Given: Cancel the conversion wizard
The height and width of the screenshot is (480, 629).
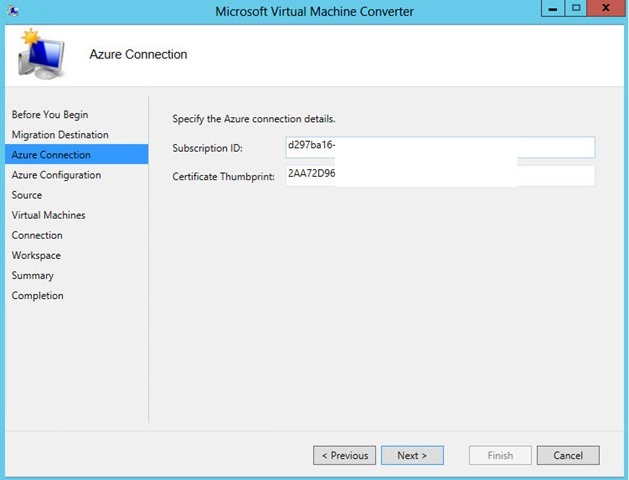Looking at the screenshot, I should (568, 456).
